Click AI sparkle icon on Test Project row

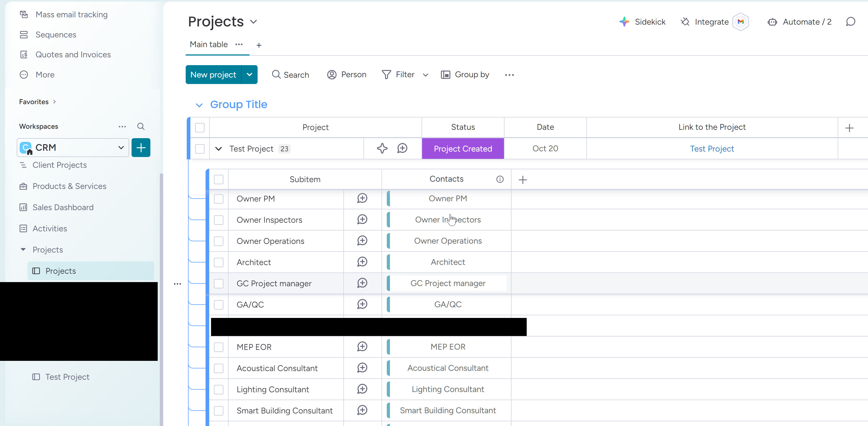pyautogui.click(x=382, y=149)
